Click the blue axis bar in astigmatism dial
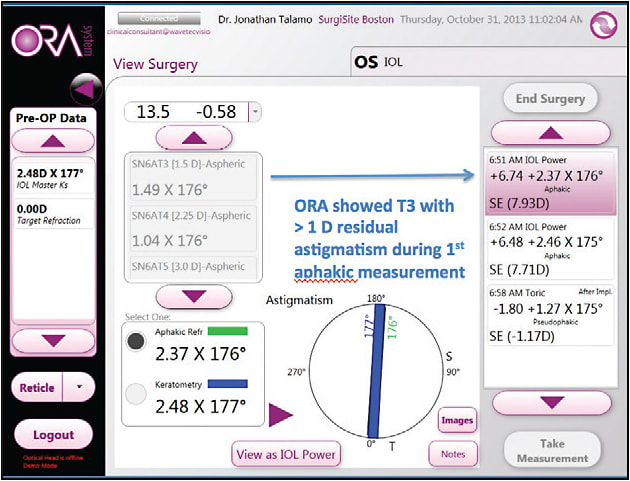This screenshot has height=481, width=630. pos(374,370)
